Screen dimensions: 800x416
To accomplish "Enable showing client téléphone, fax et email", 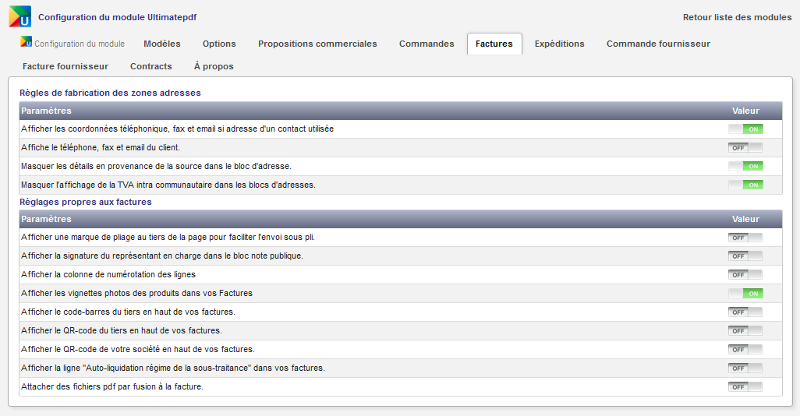I will [745, 147].
